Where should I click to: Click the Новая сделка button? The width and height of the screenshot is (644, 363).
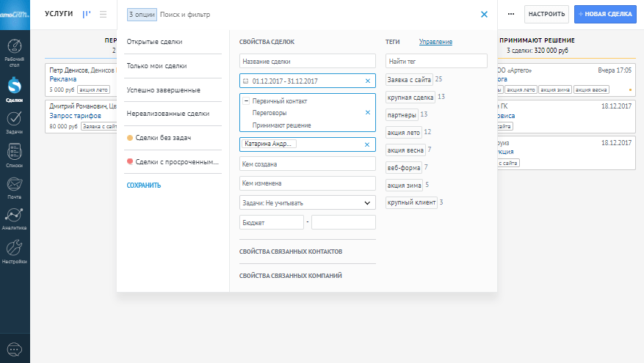(x=604, y=14)
